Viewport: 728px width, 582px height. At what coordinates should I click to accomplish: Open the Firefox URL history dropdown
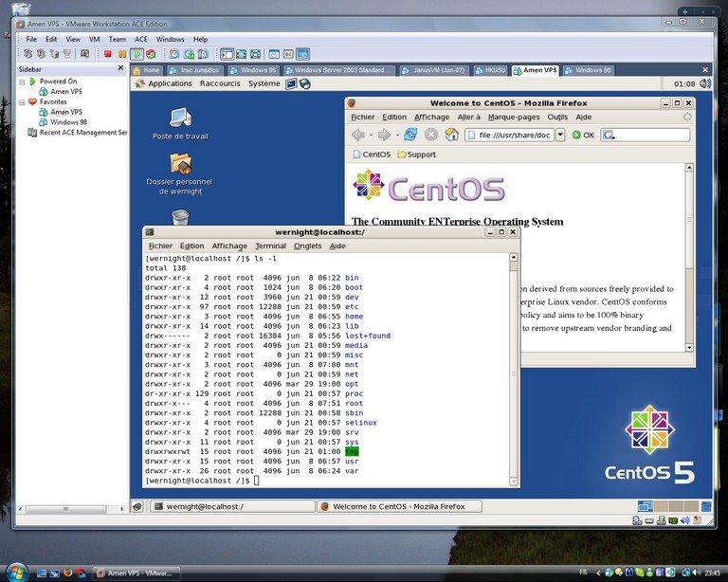(x=560, y=135)
